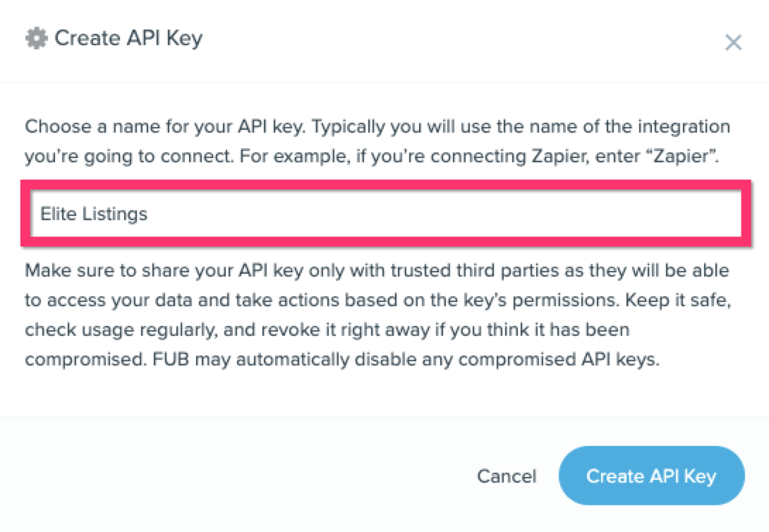
Task: Click the word "Elite" in the name field
Action: point(56,214)
